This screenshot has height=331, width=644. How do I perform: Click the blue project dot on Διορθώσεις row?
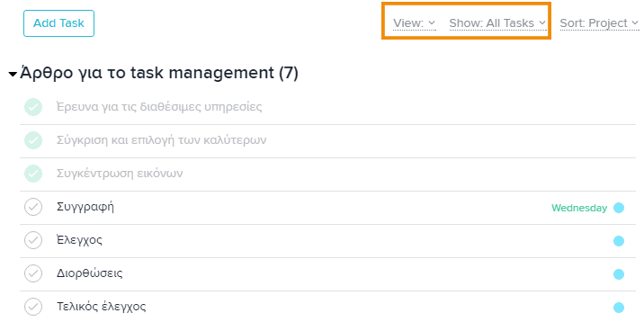point(619,274)
